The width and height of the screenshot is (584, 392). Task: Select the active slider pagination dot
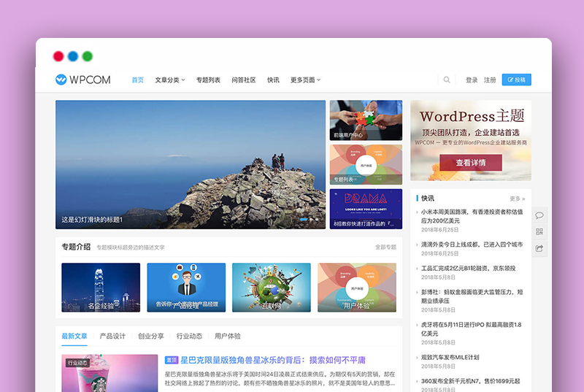coord(304,220)
